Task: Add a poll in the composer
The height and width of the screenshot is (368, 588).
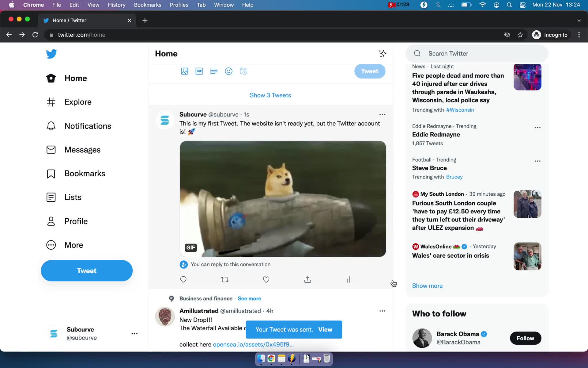Action: [214, 71]
